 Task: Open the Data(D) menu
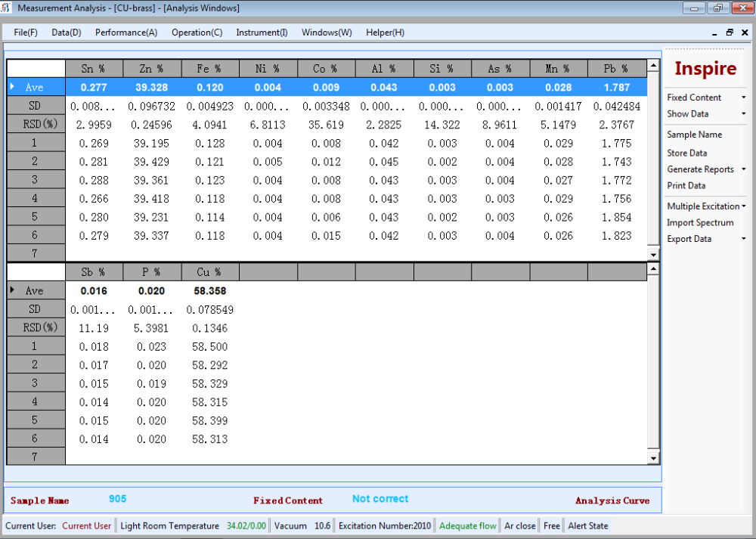pos(66,33)
